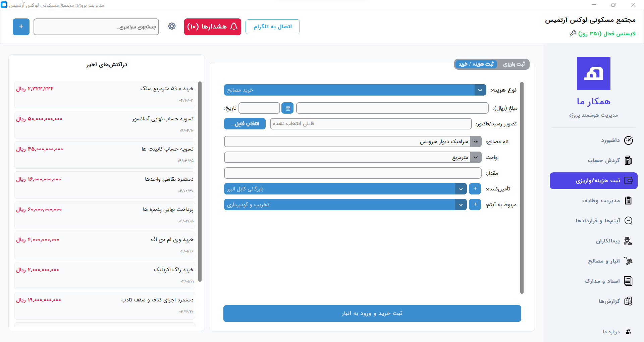Expand واحد unit dropdown

click(x=476, y=157)
